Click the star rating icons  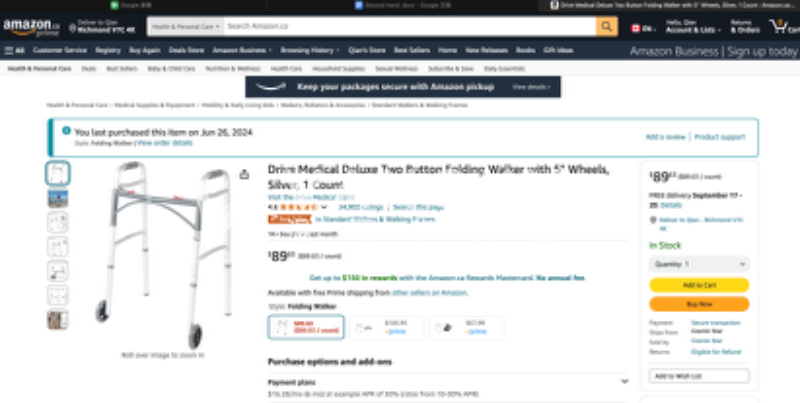click(x=298, y=207)
